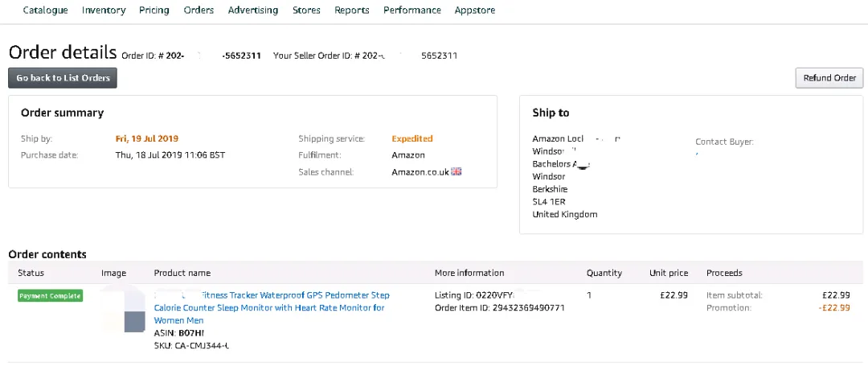Click the Order contents heading
The width and height of the screenshot is (868, 379).
click(x=47, y=255)
